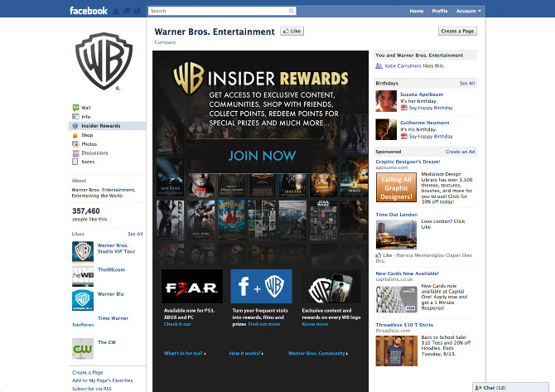This screenshot has height=392, width=555.
Task: Open the Chat (12) bar
Action: (x=510, y=387)
